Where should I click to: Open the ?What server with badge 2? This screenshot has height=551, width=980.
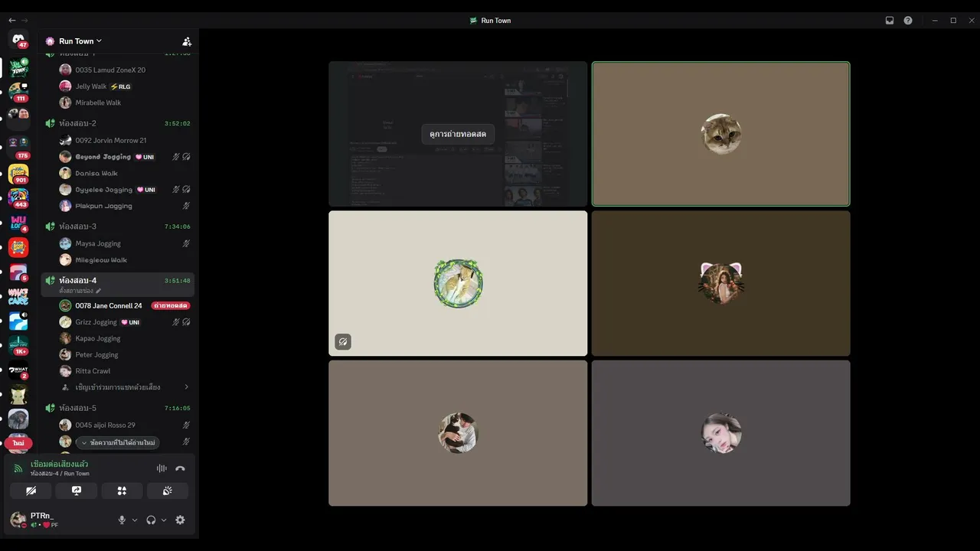click(x=18, y=370)
